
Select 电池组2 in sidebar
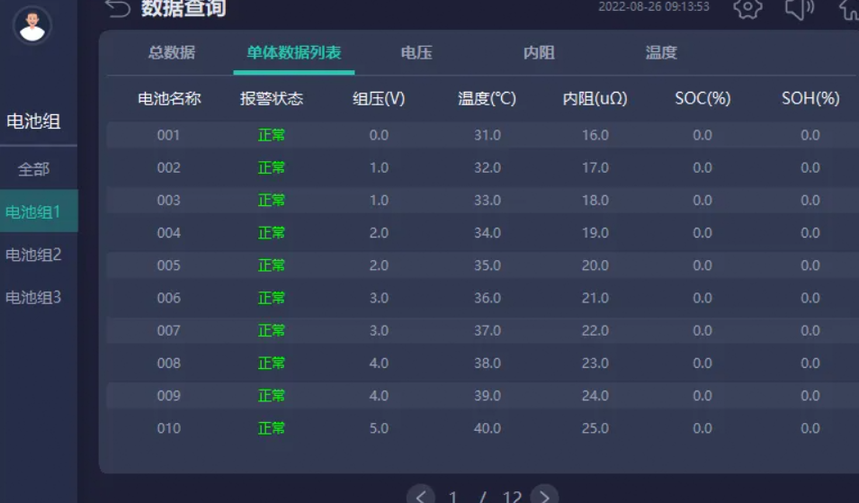[33, 254]
